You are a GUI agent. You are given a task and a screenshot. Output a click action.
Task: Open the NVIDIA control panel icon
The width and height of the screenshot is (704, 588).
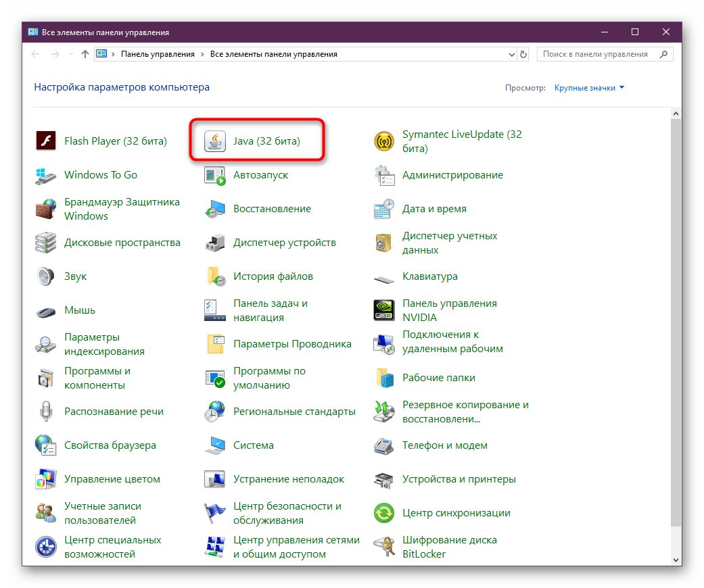point(384,310)
